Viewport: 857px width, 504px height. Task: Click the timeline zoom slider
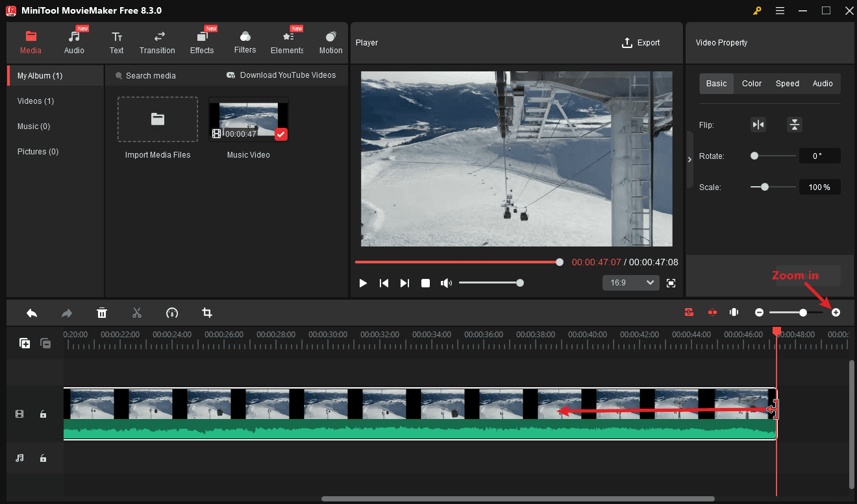tap(796, 313)
